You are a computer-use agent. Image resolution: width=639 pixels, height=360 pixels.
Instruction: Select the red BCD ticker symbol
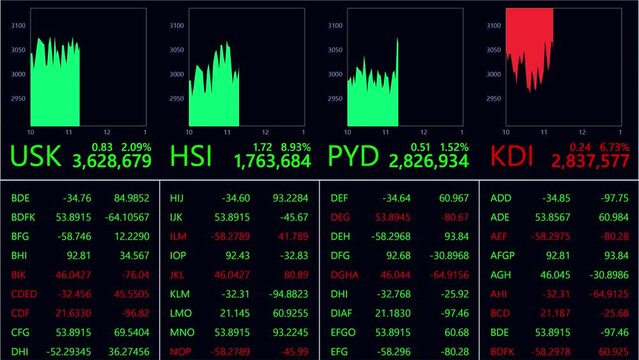pyautogui.click(x=500, y=313)
